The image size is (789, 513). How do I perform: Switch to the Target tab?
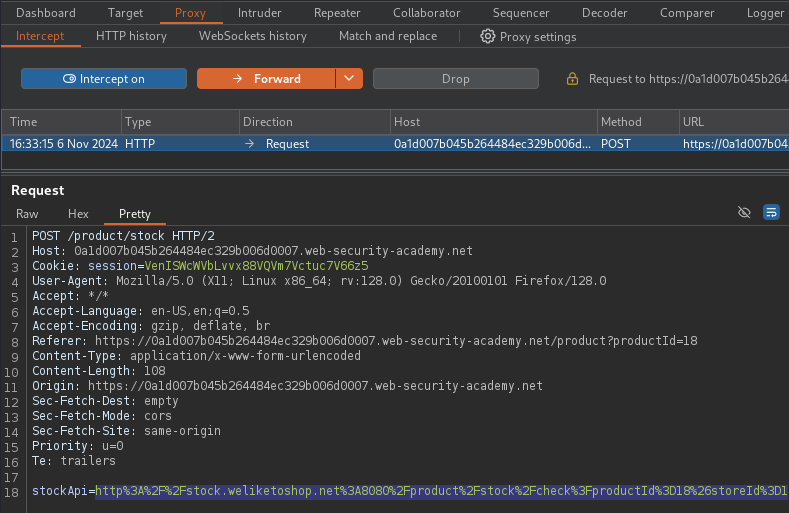(125, 13)
